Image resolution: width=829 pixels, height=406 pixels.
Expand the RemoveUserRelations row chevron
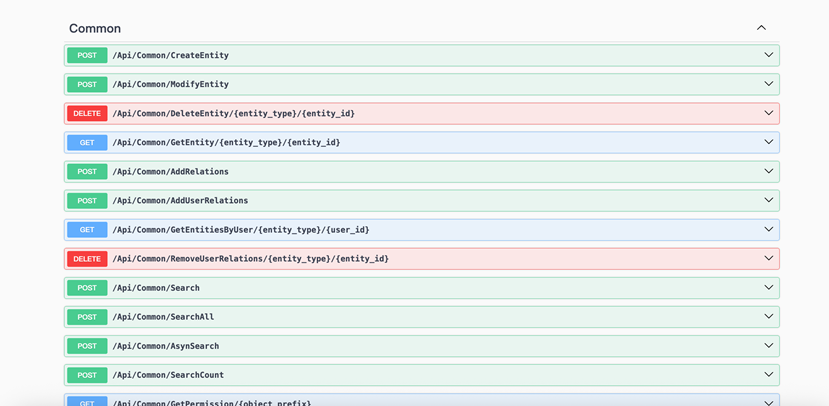coord(769,259)
